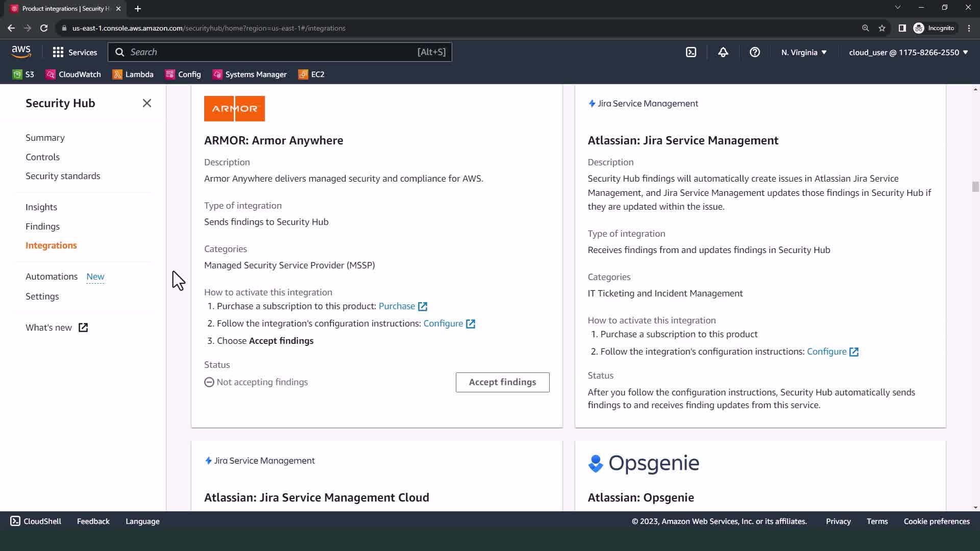Open the Services grid menu

[75, 52]
